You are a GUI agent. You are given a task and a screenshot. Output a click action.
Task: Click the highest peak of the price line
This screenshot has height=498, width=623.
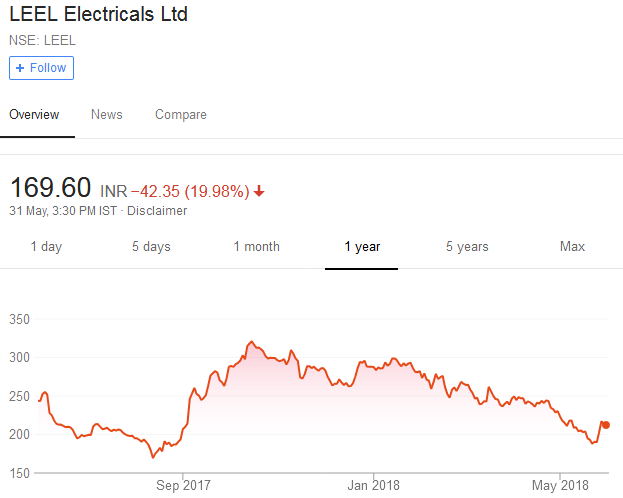pos(251,342)
